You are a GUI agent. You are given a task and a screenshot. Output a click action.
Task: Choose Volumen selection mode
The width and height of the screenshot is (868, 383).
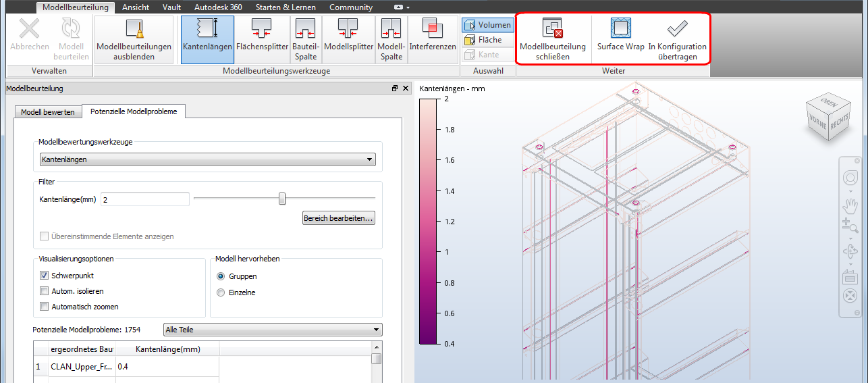coord(488,25)
